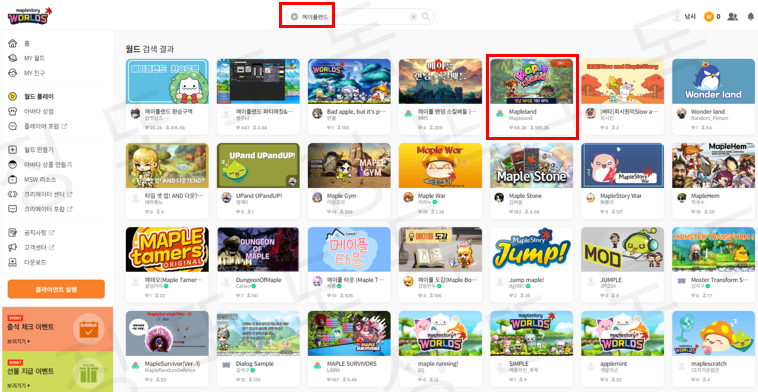The width and height of the screenshot is (758, 392).
Task: Click creator name Carien under DungeonOfMaple
Action: [243, 286]
